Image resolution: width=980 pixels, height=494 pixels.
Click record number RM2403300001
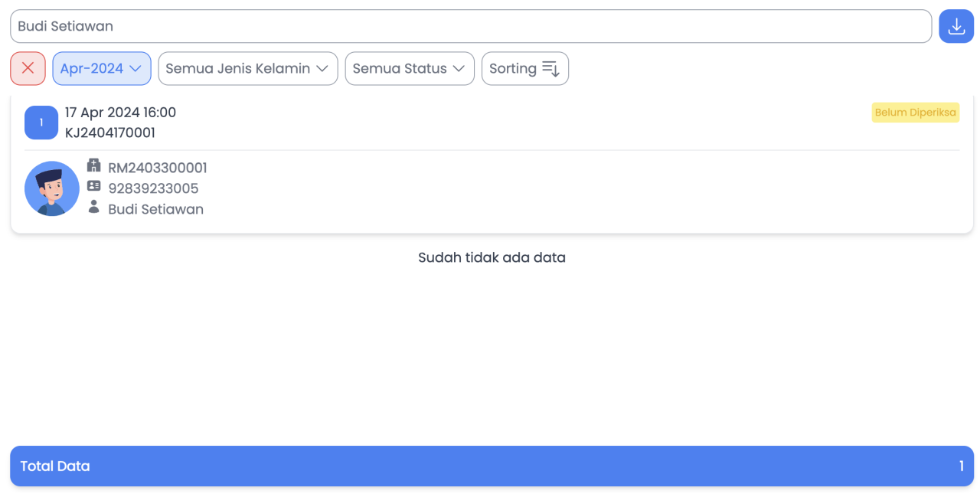[x=158, y=168]
